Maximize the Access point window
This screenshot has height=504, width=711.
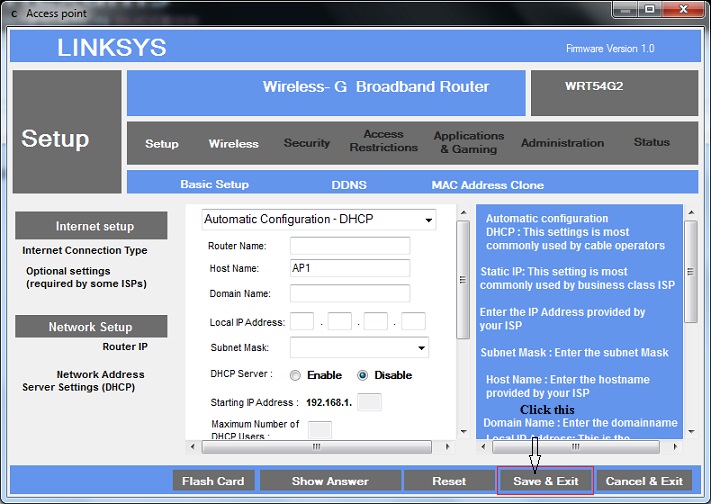coord(650,9)
